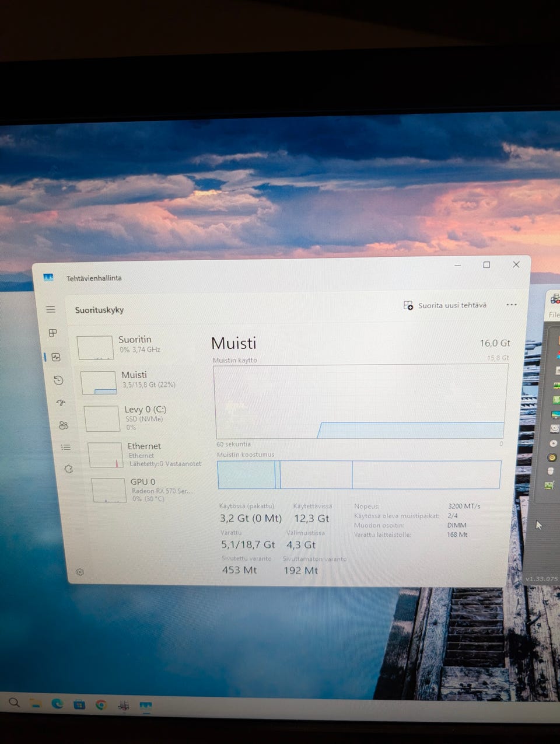This screenshot has width=560, height=744.
Task: Click the '192 Mt' non-paged pool value
Action: [x=301, y=570]
